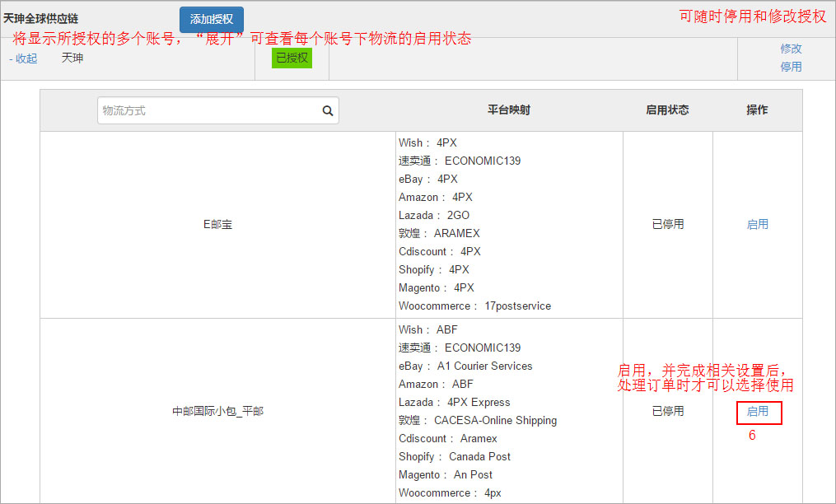Click the 操作 column header
This screenshot has width=836, height=504.
click(x=757, y=110)
